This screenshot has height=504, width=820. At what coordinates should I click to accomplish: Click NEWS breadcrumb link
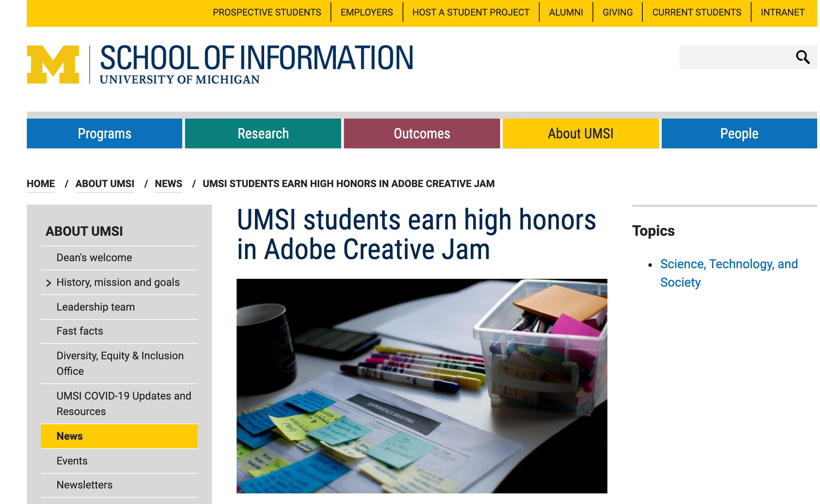168,184
